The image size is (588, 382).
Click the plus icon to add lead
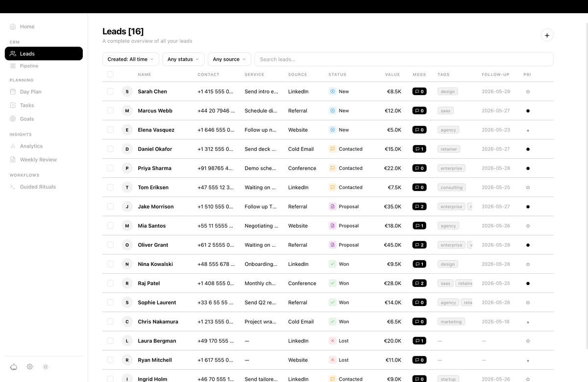click(547, 35)
